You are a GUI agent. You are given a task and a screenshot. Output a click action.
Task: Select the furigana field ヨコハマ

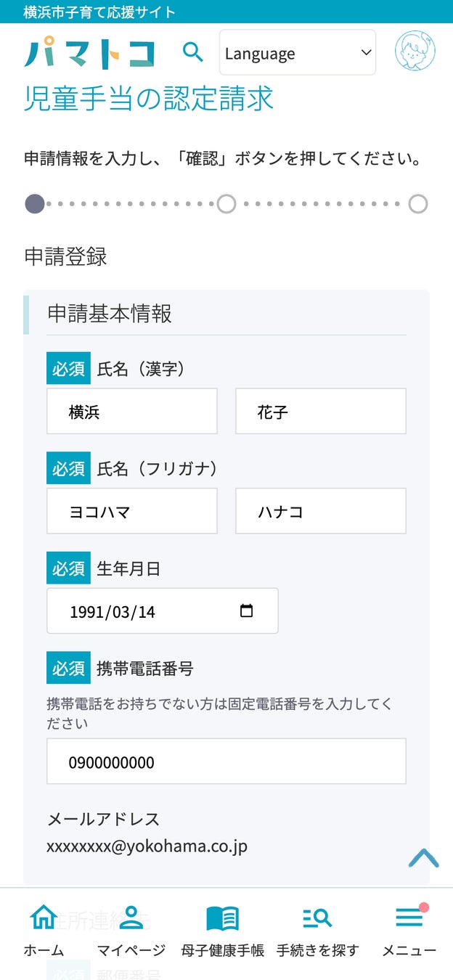click(132, 511)
